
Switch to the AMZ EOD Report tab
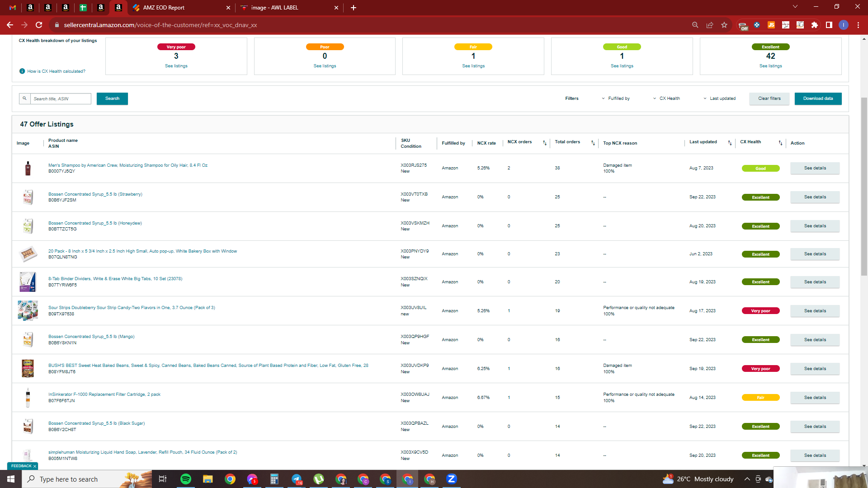181,8
